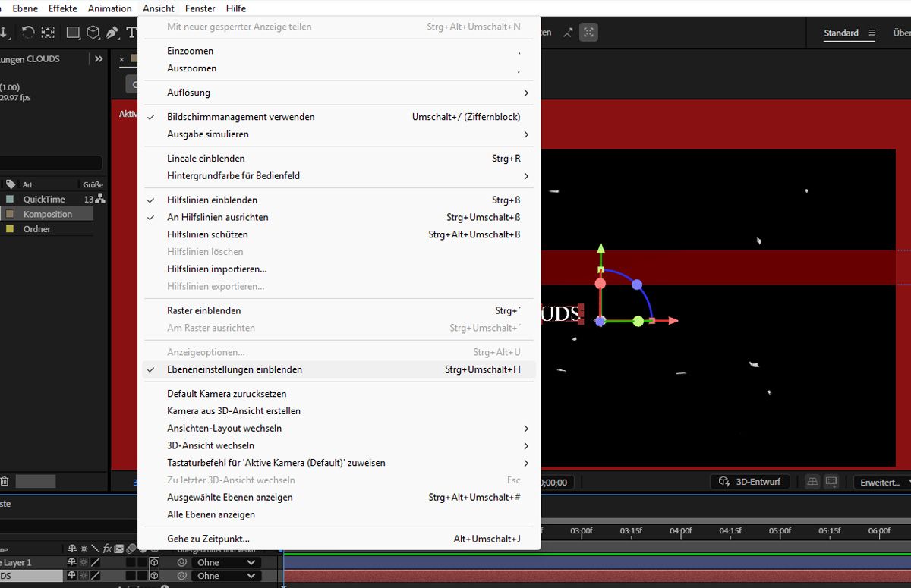Open the Standard workspace hamburger menu
This screenshot has width=911, height=588.
[x=872, y=33]
